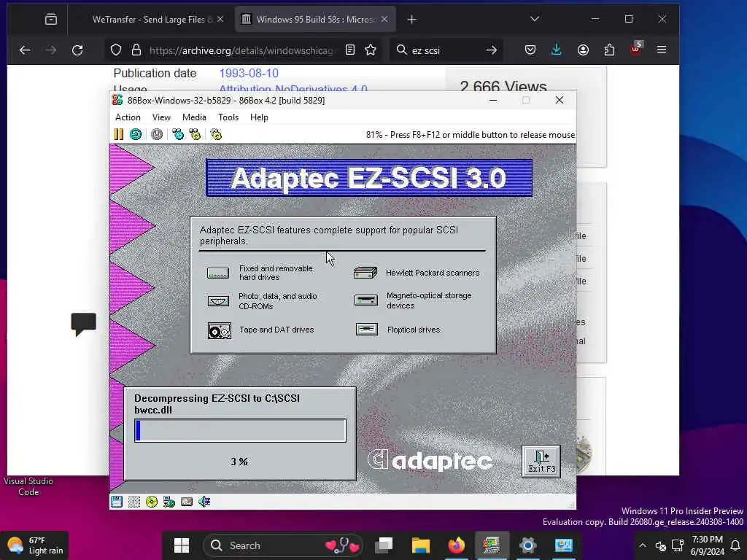747x560 pixels.
Task: Open the Windows Start button
Action: [182, 545]
